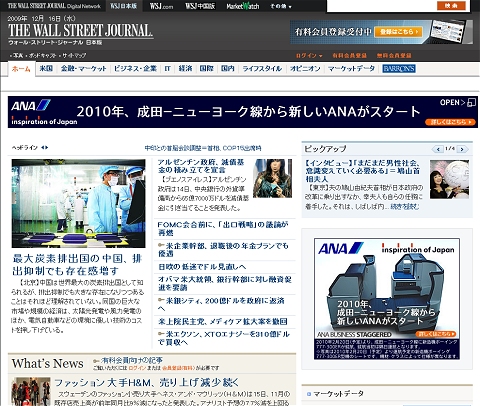The width and height of the screenshot is (480, 406).
Task: Open オバマ米大統領、銀行幹部 article
Action: (225, 283)
